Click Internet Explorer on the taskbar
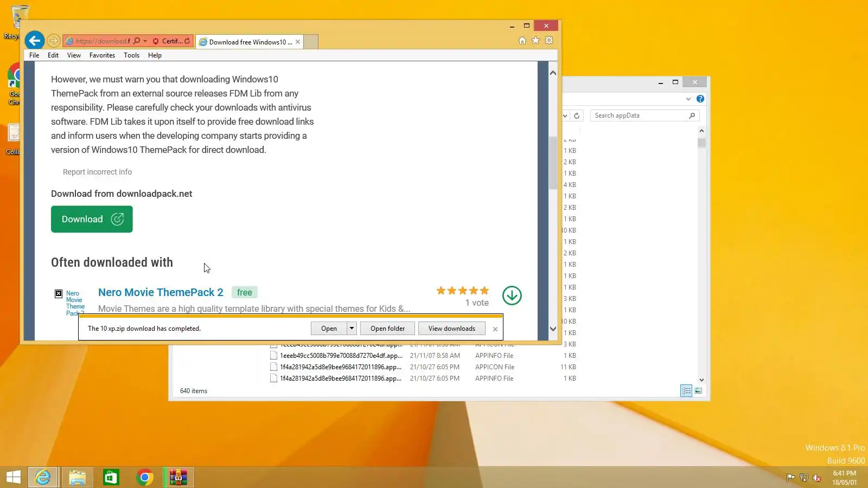The height and width of the screenshot is (488, 868). coord(43,477)
